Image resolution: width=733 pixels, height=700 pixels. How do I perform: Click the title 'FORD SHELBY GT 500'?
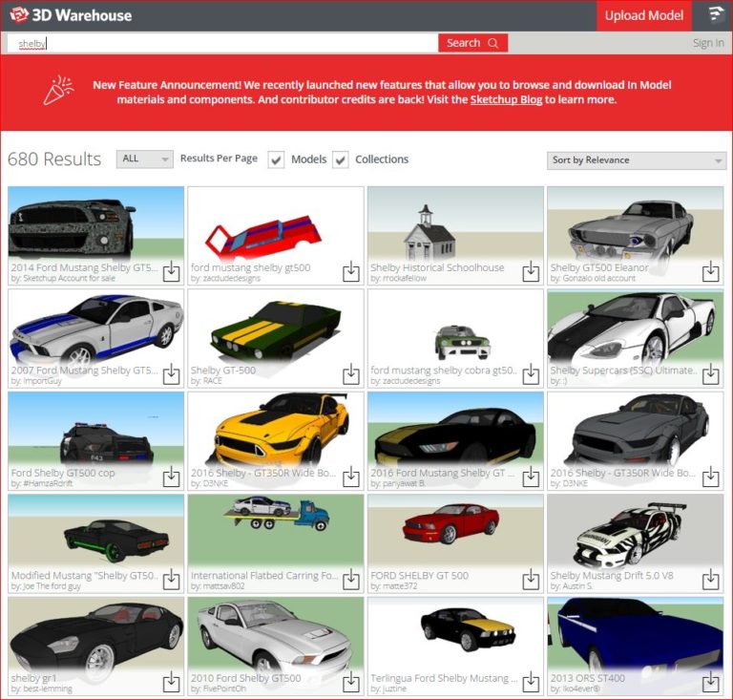click(419, 576)
